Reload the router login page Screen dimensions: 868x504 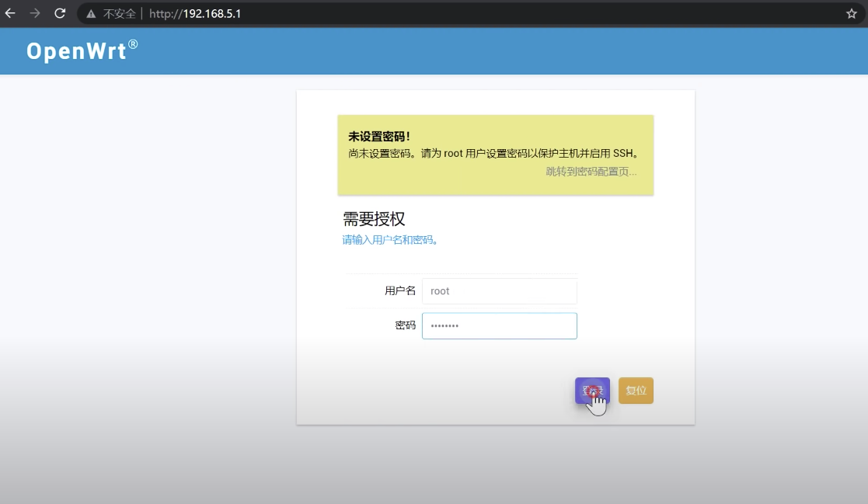pos(60,13)
